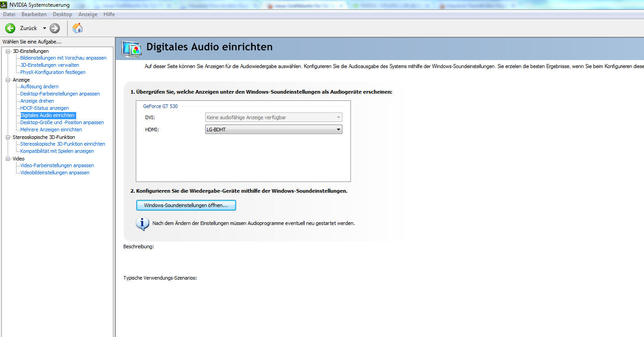
Task: Click the Beschreibung label
Action: [138, 246]
